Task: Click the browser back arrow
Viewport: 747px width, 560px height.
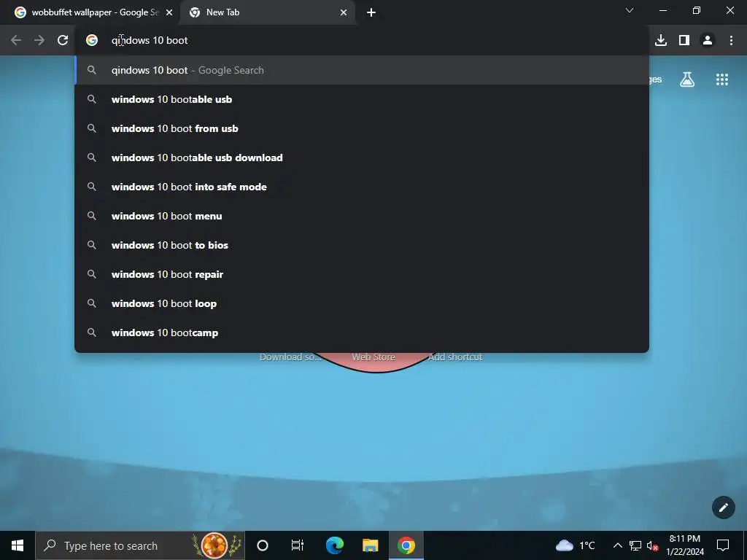Action: [16, 41]
